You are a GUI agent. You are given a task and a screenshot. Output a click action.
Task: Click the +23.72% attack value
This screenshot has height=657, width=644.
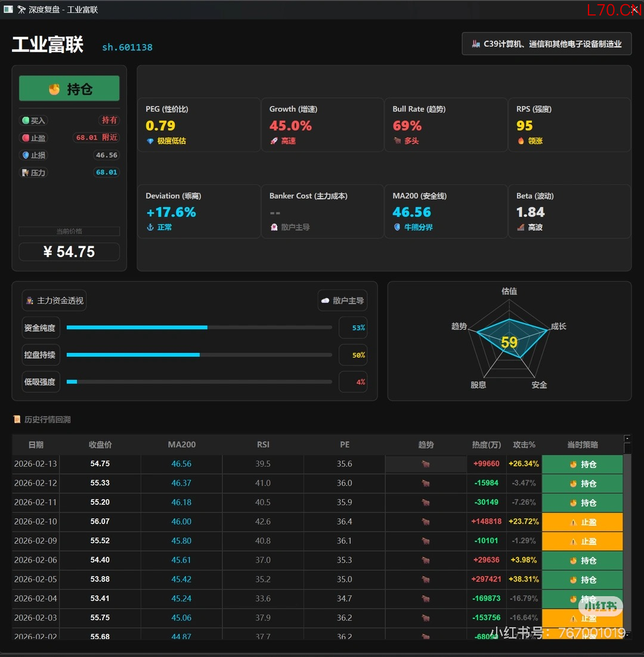point(524,521)
